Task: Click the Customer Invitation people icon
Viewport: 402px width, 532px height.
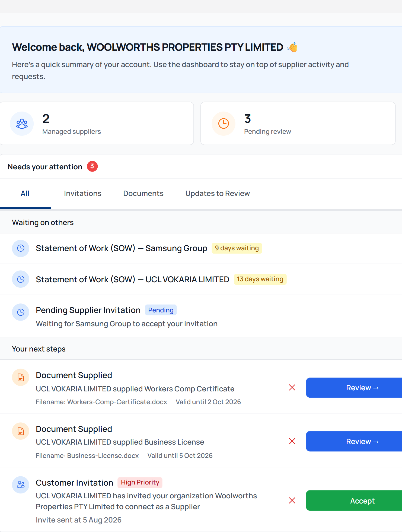Action: (21, 485)
